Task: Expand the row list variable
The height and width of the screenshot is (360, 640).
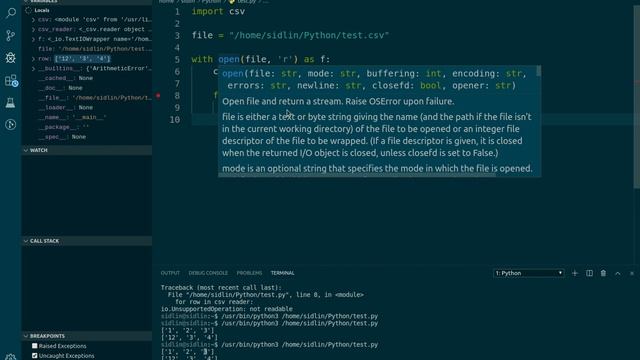Action: point(33,59)
